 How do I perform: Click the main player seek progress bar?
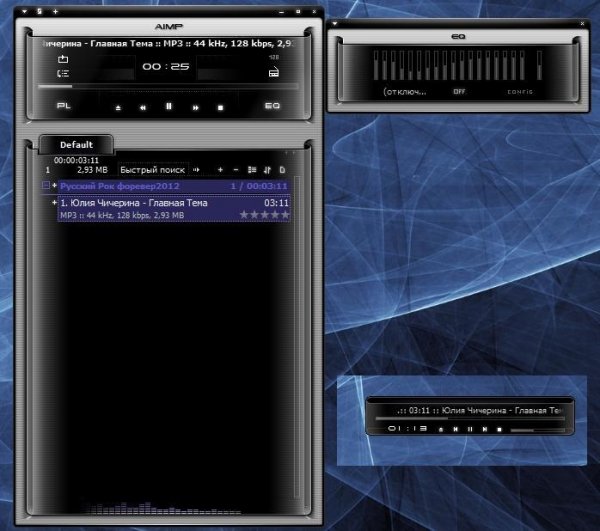[168, 86]
